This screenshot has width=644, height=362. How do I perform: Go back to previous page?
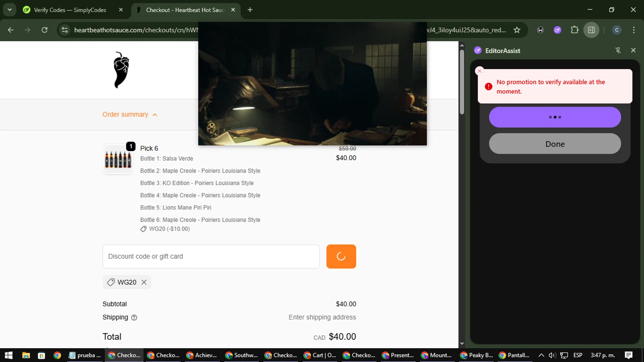click(11, 30)
